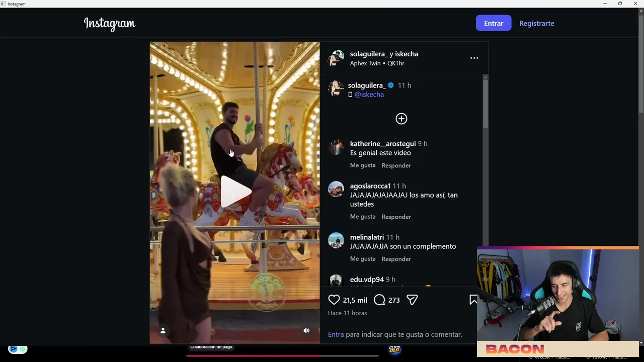Image resolution: width=644 pixels, height=362 pixels.
Task: Open iskecha profile in post header
Action: pyautogui.click(x=407, y=54)
